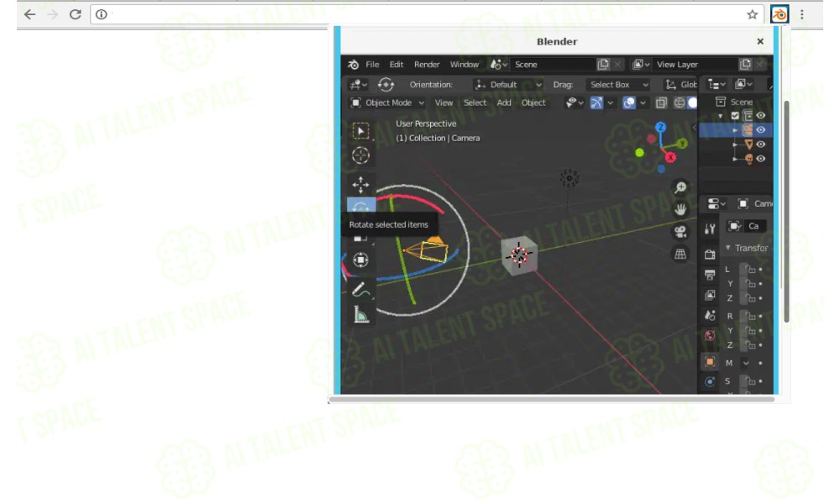Open the view layer browse dropdown
Image resolution: width=840 pixels, height=504 pixels.
point(641,65)
